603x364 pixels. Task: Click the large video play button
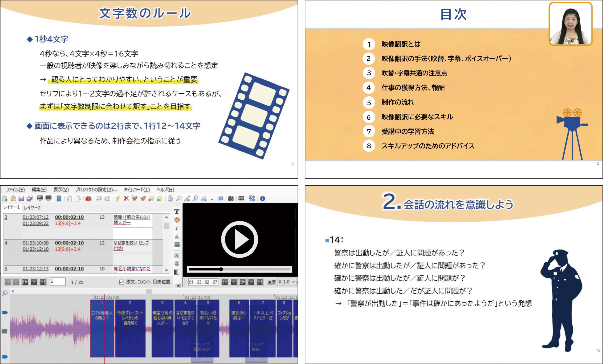239,240
